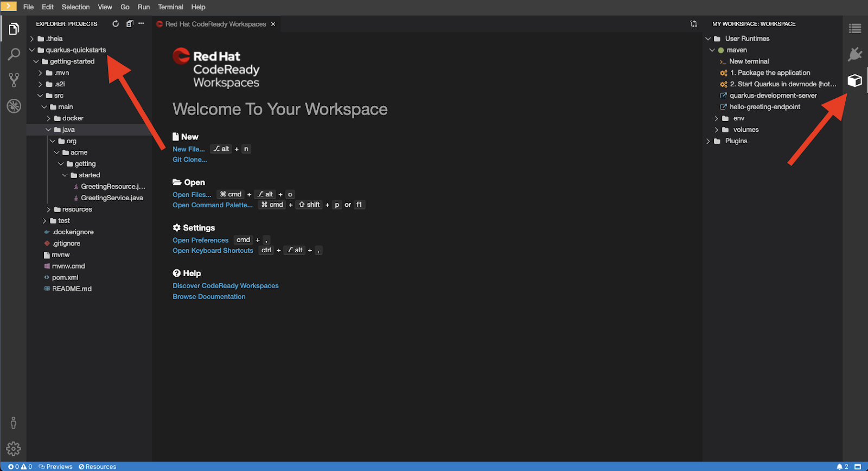
Task: Collapse User Runtimes chevron in workspace panel
Action: [x=708, y=39]
